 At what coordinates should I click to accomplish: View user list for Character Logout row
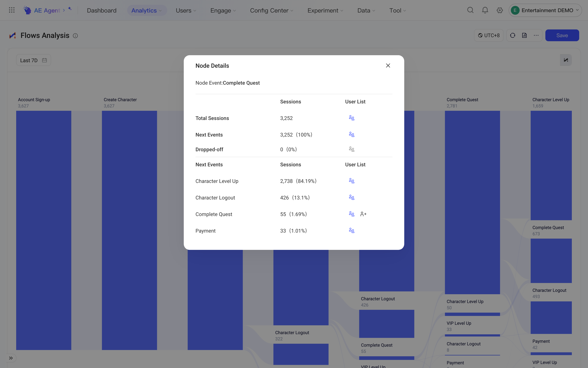[x=351, y=197]
